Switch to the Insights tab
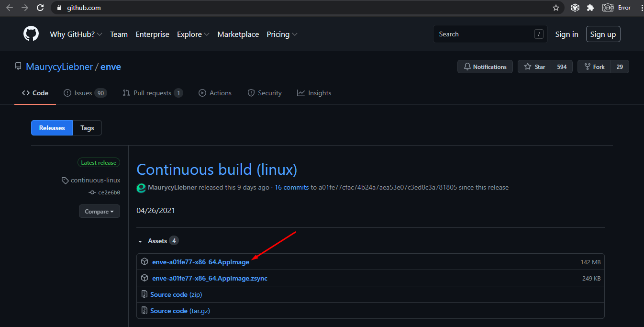This screenshot has width=644, height=327. pyautogui.click(x=314, y=93)
